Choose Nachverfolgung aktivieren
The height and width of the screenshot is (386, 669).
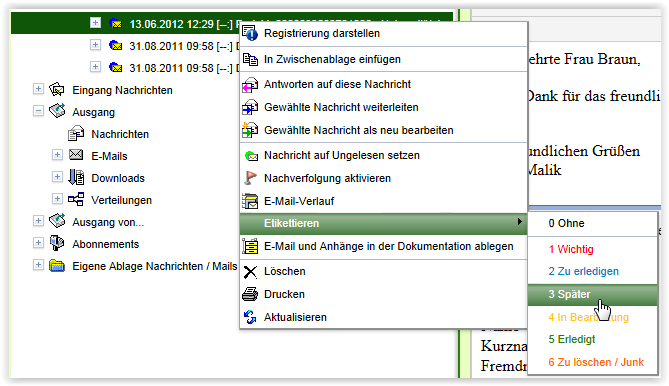point(384,178)
